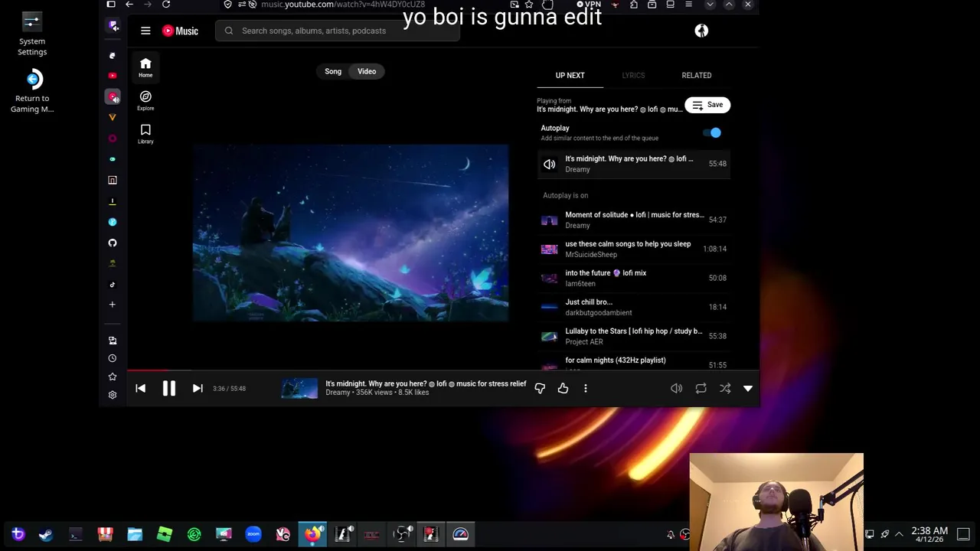The height and width of the screenshot is (551, 980).
Task: Bookmark this page with the star icon
Action: click(529, 5)
